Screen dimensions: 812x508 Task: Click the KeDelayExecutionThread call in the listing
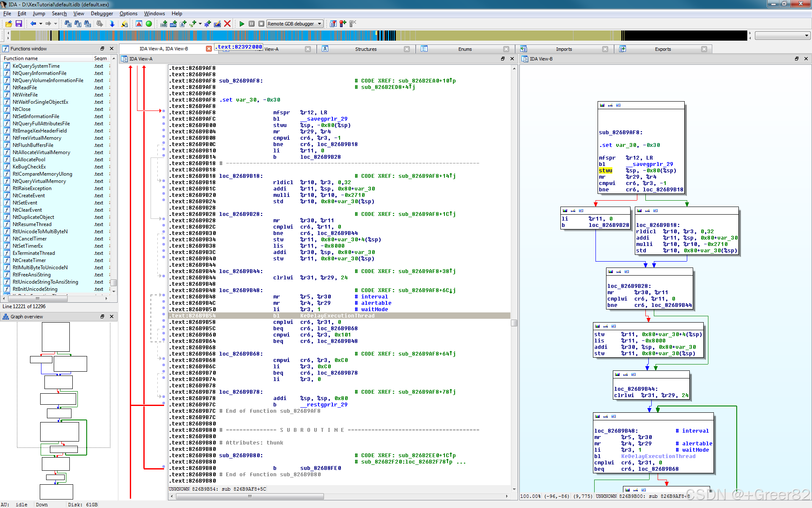[x=337, y=316]
